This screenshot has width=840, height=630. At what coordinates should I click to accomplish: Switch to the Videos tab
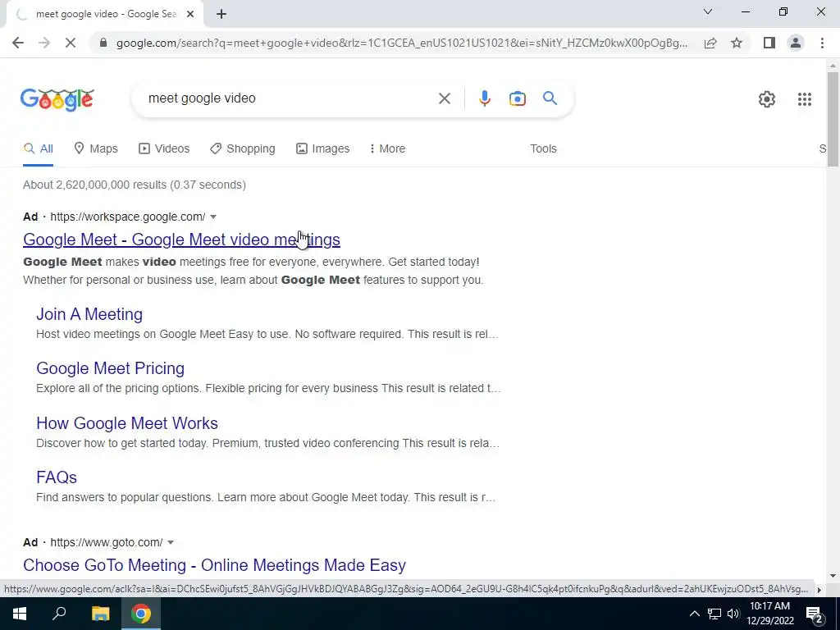pyautogui.click(x=164, y=149)
